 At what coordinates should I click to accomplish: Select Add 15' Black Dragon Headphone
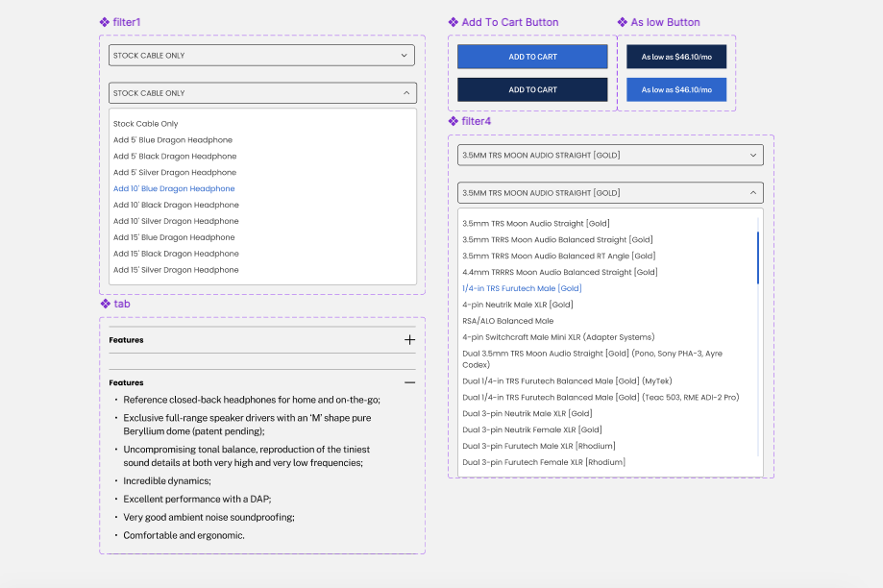(x=176, y=254)
